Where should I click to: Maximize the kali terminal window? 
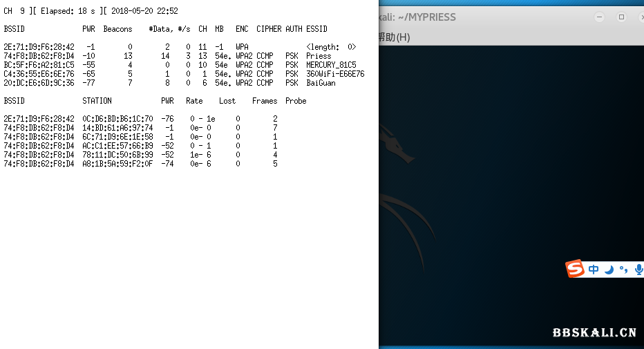coord(621,17)
